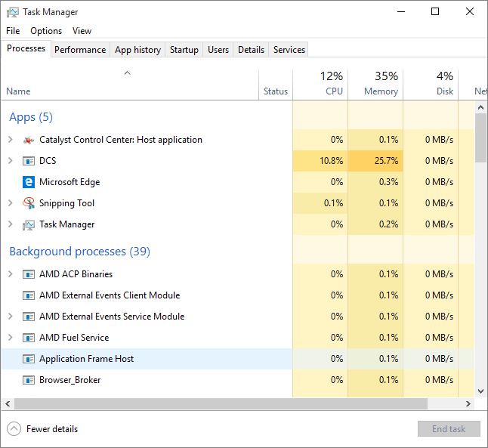Select the Microsoft Edge process name
This screenshot has width=488, height=448.
point(69,182)
